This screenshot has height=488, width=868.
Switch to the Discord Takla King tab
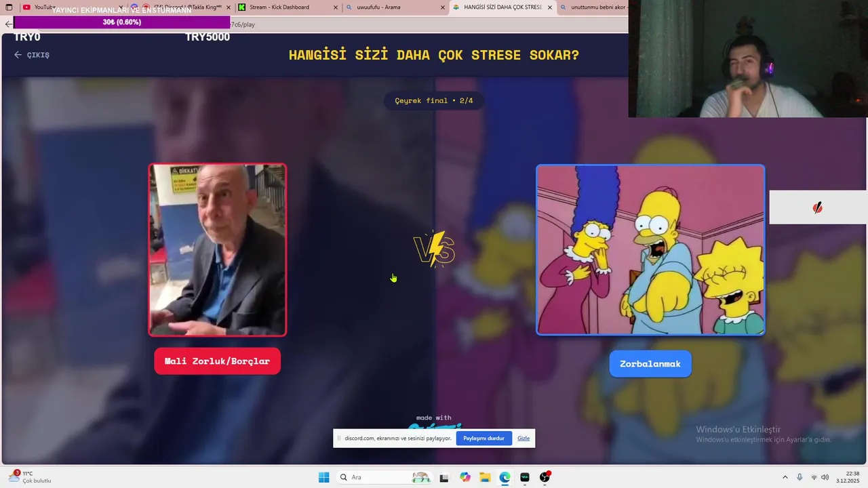pyautogui.click(x=180, y=7)
